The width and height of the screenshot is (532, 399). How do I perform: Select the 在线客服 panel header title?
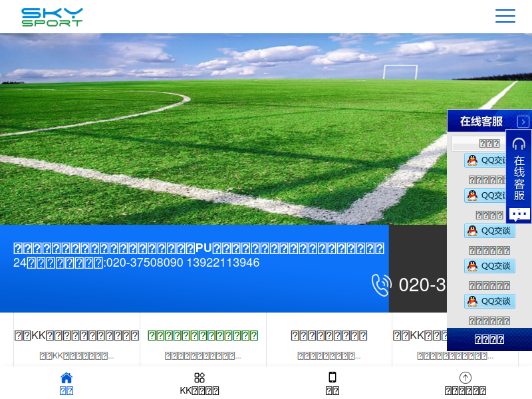click(x=481, y=122)
